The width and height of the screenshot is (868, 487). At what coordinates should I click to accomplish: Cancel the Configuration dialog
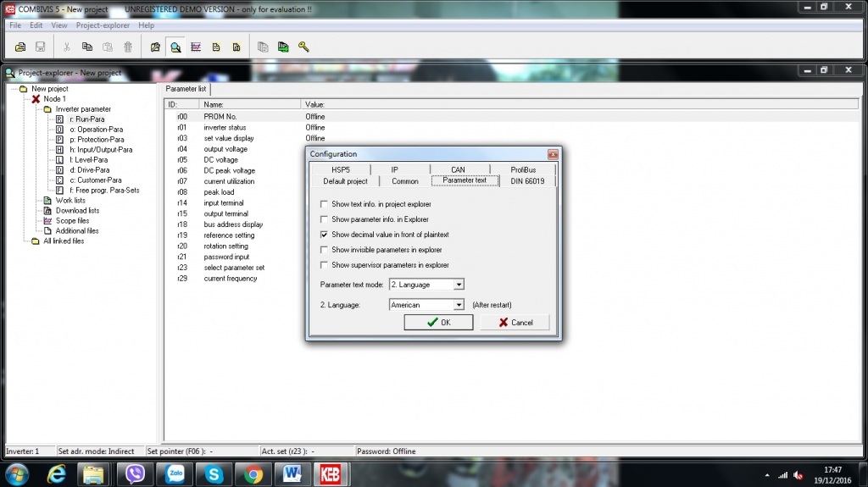515,323
